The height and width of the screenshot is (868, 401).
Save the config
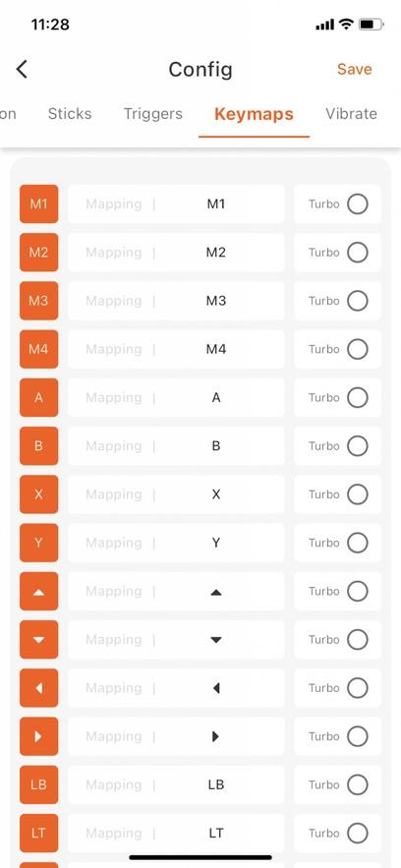point(355,69)
